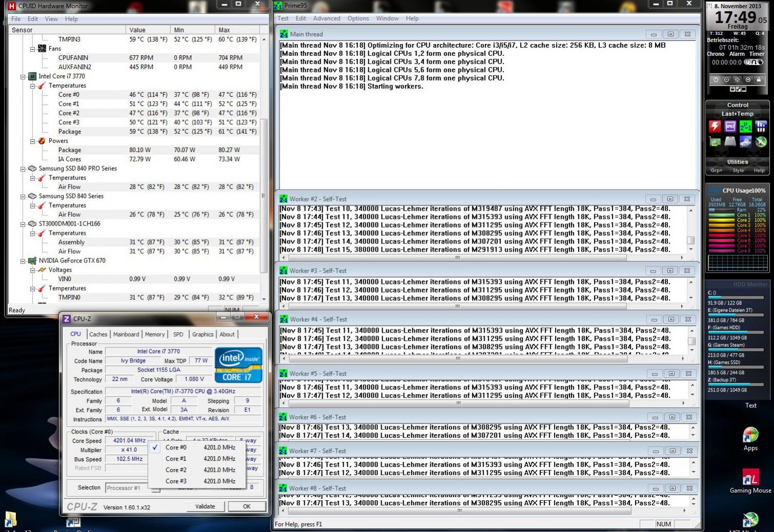
Task: Collapse the Powers node under Intel Core i7
Action: pos(32,141)
